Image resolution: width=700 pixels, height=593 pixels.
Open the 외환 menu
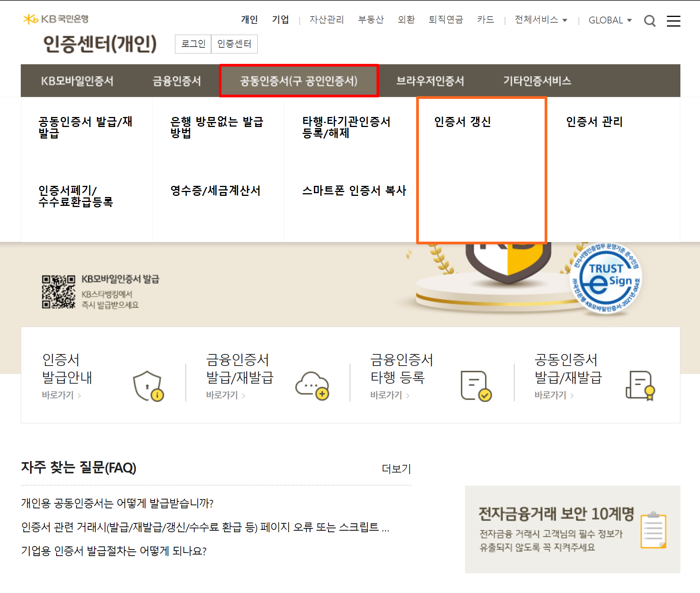[406, 20]
